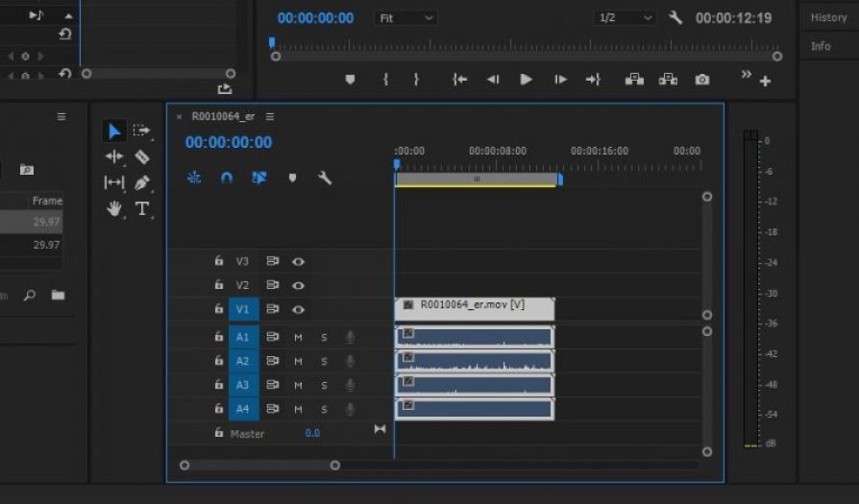Open new bin folder icon in project panel
Screen dimensions: 859x504
58,296
